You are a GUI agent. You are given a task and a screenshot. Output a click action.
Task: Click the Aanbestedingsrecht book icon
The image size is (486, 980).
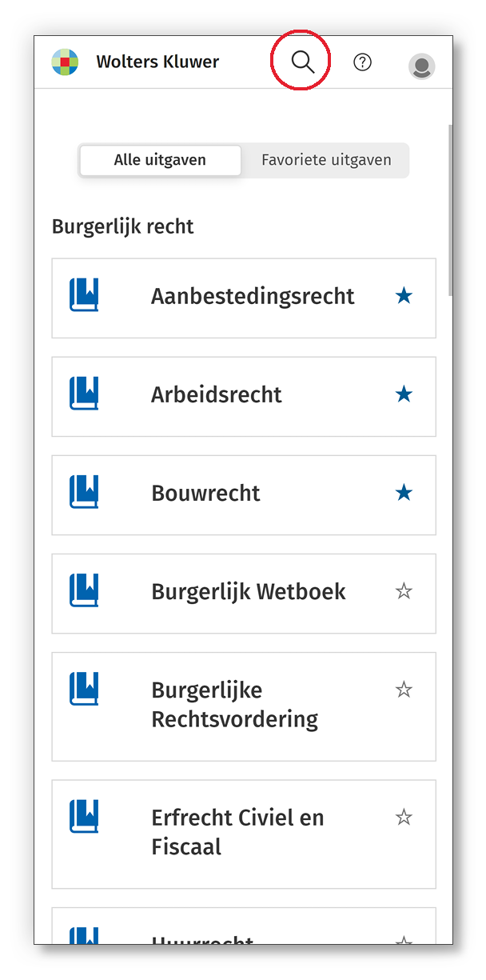84,295
